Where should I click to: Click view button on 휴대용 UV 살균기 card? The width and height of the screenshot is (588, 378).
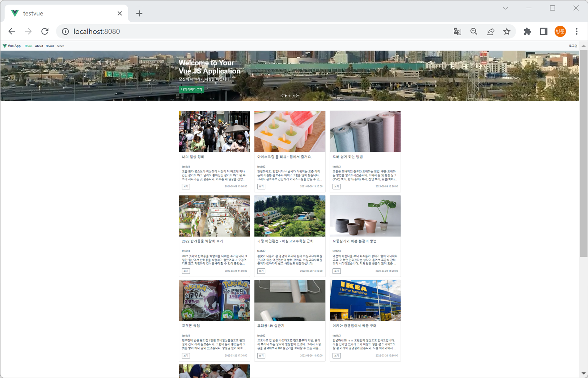[261, 356]
